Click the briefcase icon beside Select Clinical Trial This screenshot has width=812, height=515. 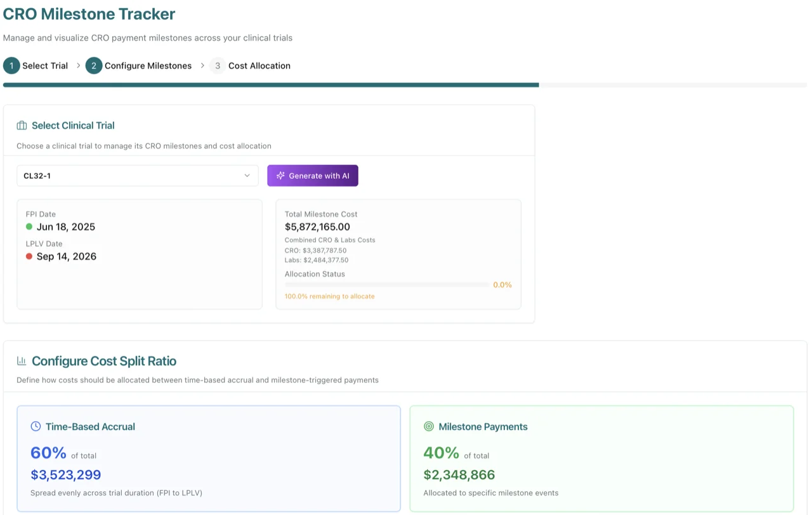(22, 125)
